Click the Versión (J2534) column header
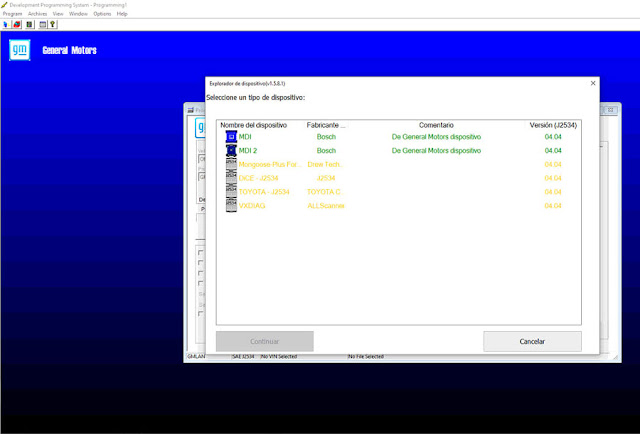This screenshot has width=640, height=434. tap(553, 125)
